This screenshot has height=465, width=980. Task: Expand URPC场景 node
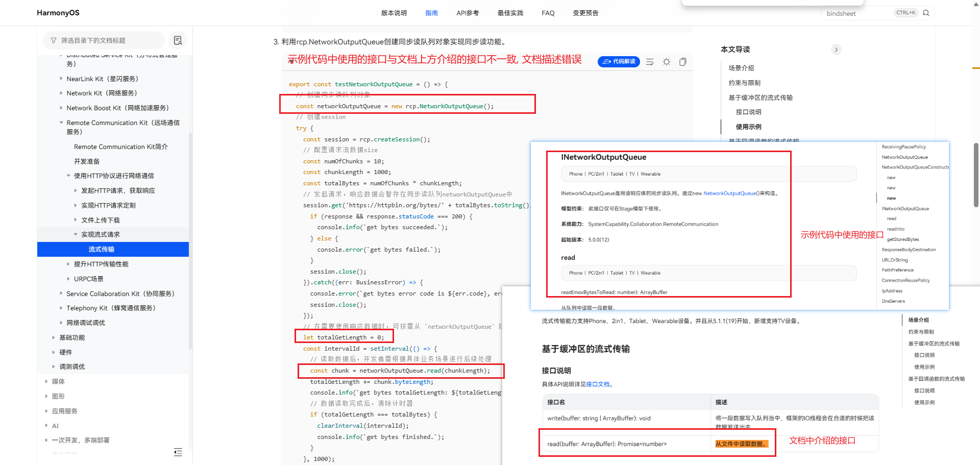[68, 279]
